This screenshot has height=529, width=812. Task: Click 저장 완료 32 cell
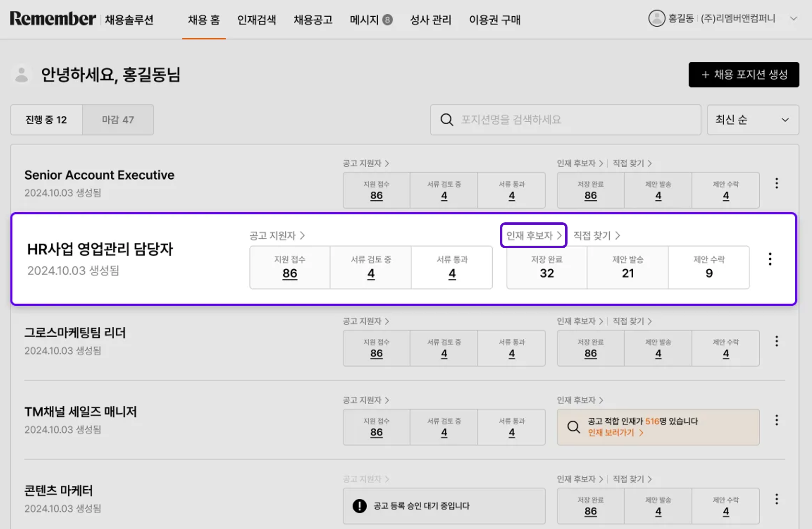546,267
